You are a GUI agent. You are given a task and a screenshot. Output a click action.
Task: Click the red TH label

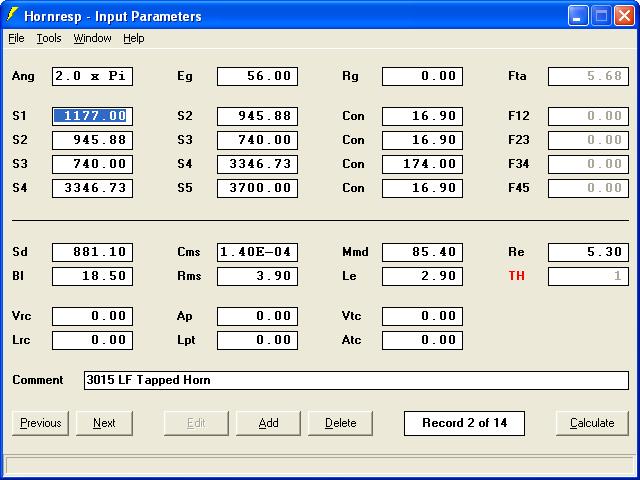(x=516, y=276)
